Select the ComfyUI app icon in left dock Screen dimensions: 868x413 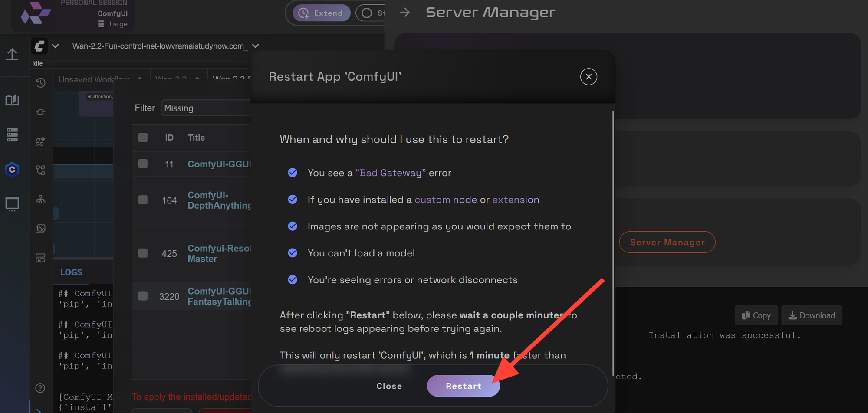12,170
